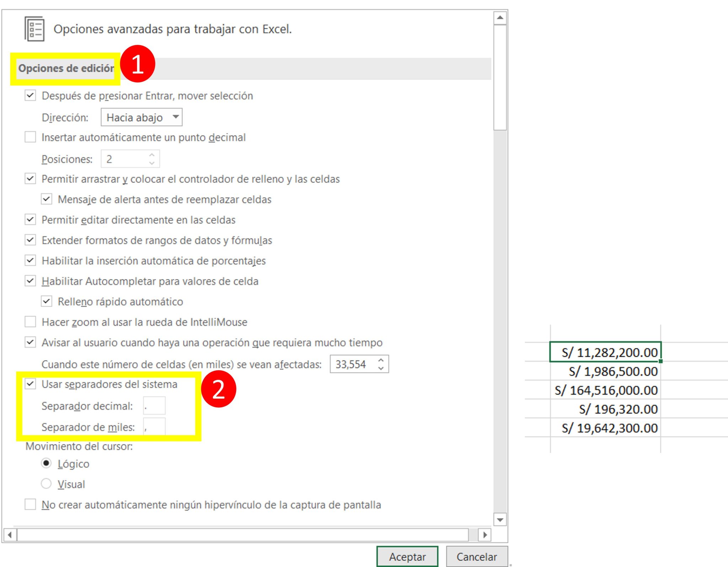
Task: Click the 'Separador decimal' input field
Action: click(154, 406)
